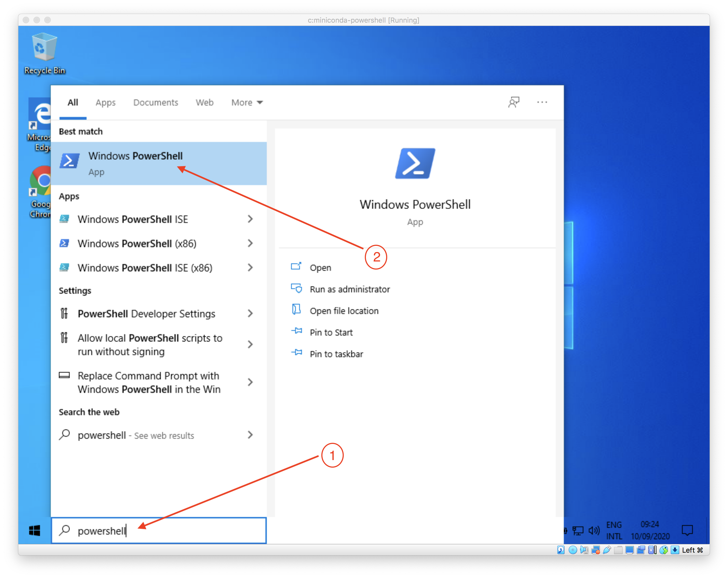
Task: Open Recycle Bin on the desktop
Action: pyautogui.click(x=44, y=53)
